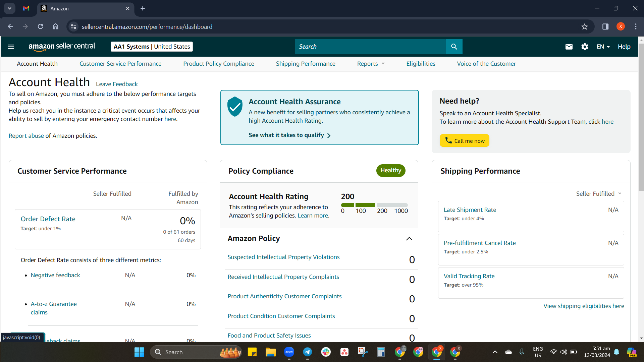This screenshot has height=362, width=644.
Task: Select the Account Health tab
Action: coord(37,64)
